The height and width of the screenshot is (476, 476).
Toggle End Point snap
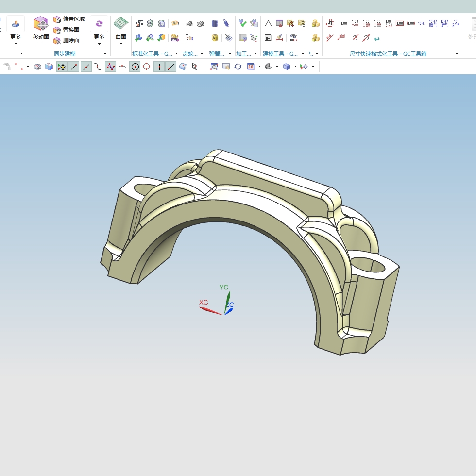click(74, 67)
